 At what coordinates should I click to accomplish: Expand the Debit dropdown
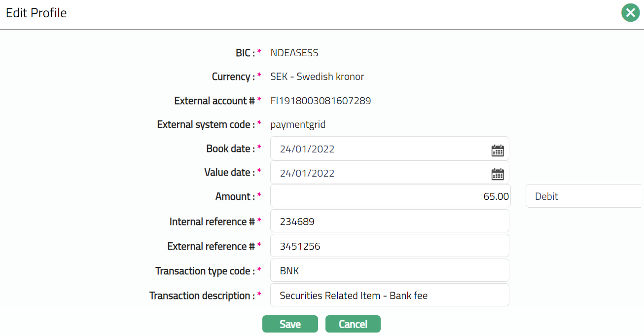tap(584, 196)
